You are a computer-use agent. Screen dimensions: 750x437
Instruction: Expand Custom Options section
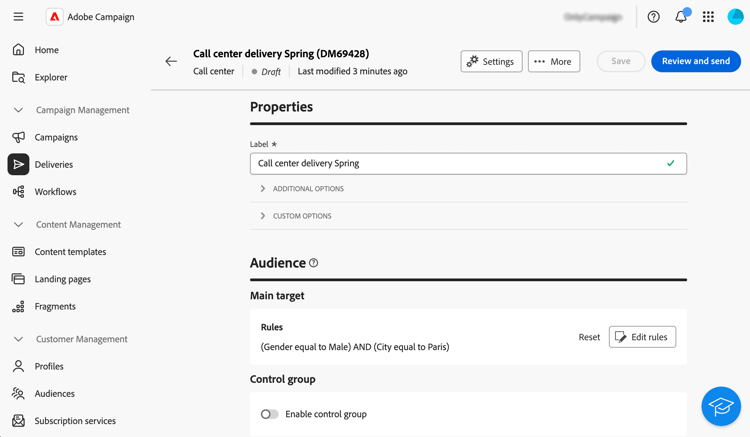click(x=302, y=216)
